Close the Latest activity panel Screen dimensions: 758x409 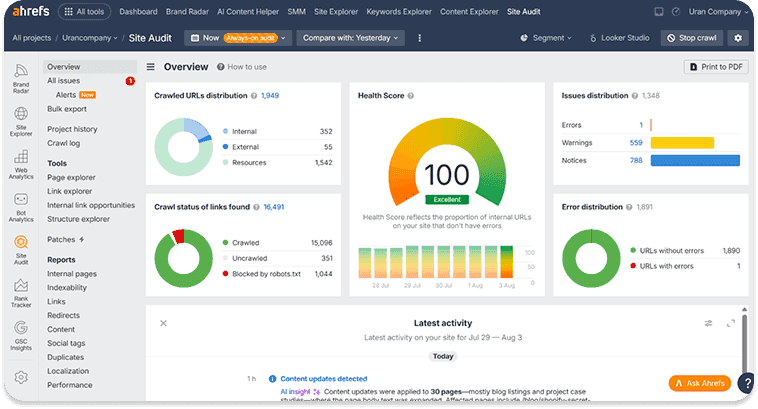click(x=163, y=323)
